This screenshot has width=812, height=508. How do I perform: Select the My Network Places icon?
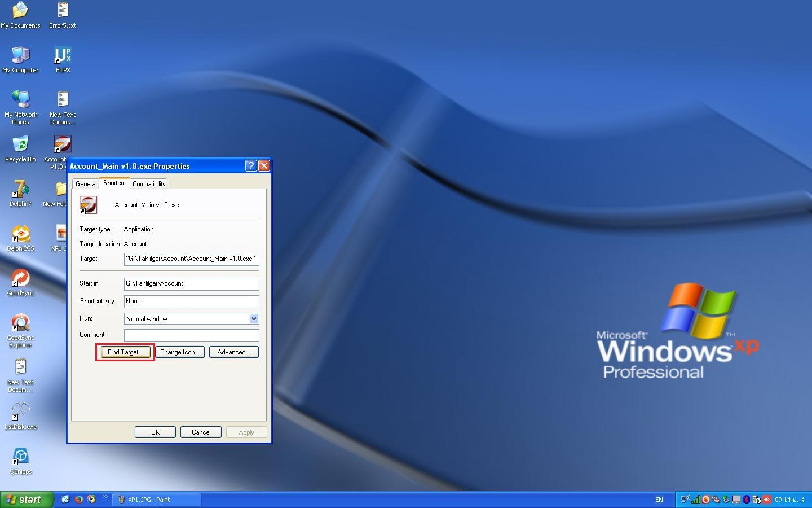[x=20, y=99]
